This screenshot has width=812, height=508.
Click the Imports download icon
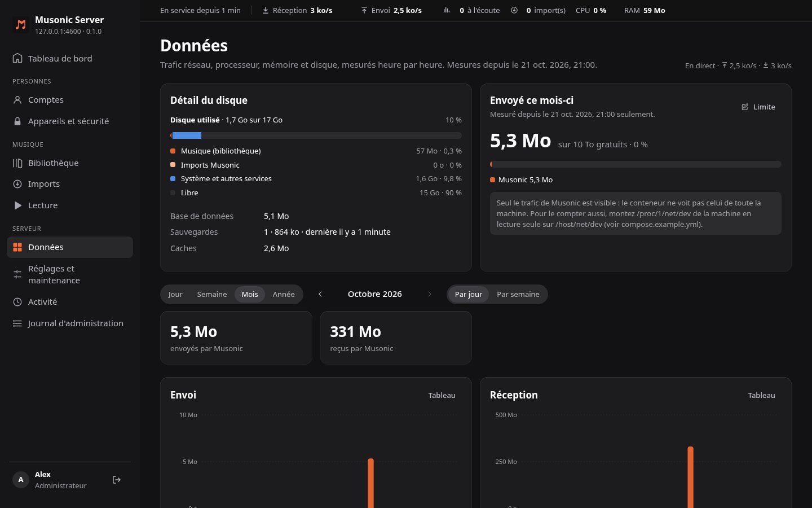coord(17,184)
